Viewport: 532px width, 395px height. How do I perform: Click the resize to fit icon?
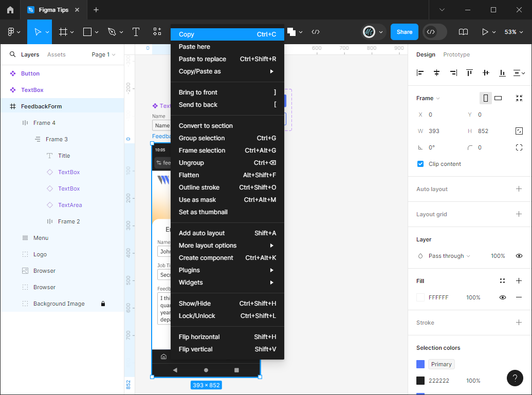519,98
